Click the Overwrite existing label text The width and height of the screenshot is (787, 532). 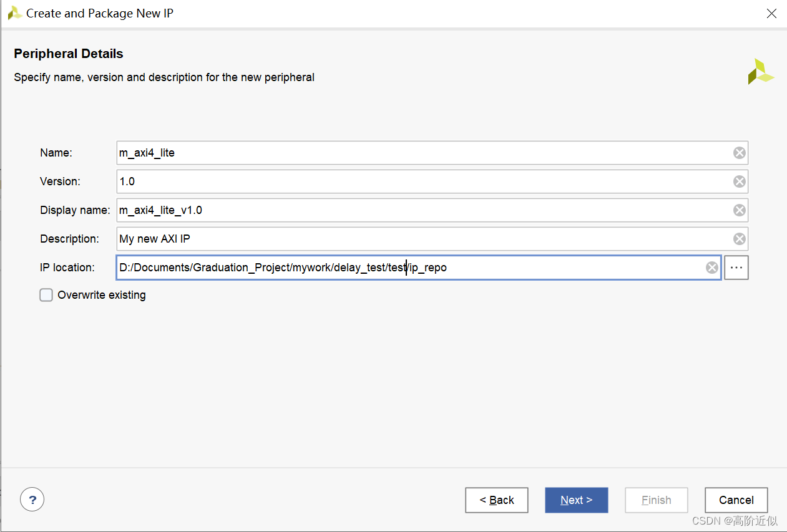click(102, 295)
